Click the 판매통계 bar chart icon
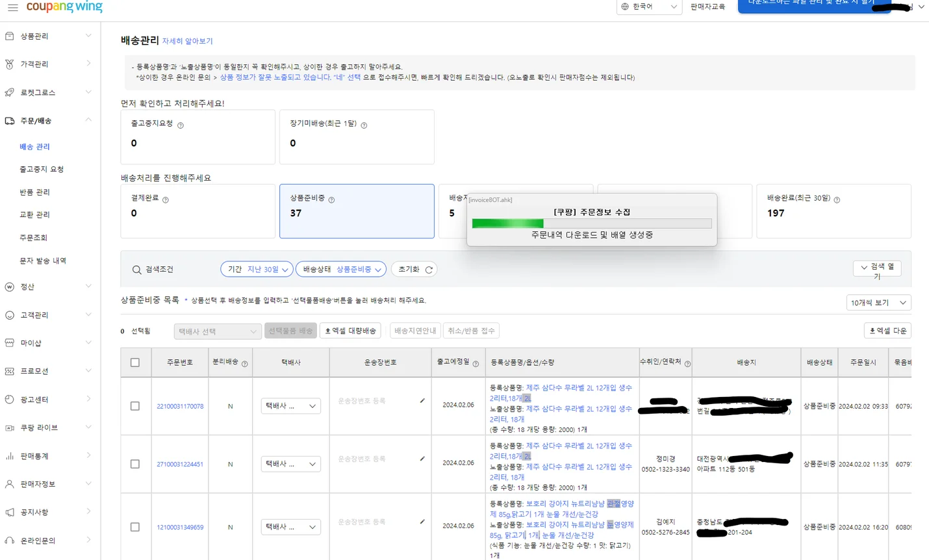 coord(10,456)
